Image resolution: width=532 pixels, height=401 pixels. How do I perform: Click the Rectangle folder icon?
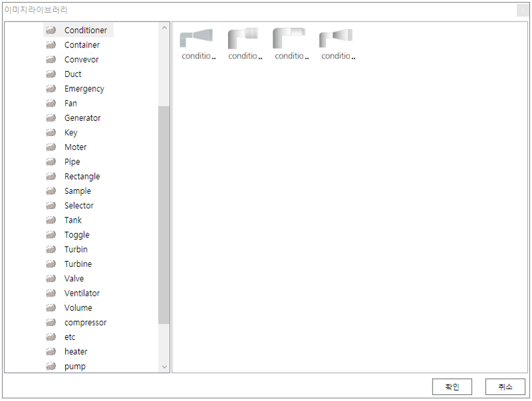click(51, 176)
